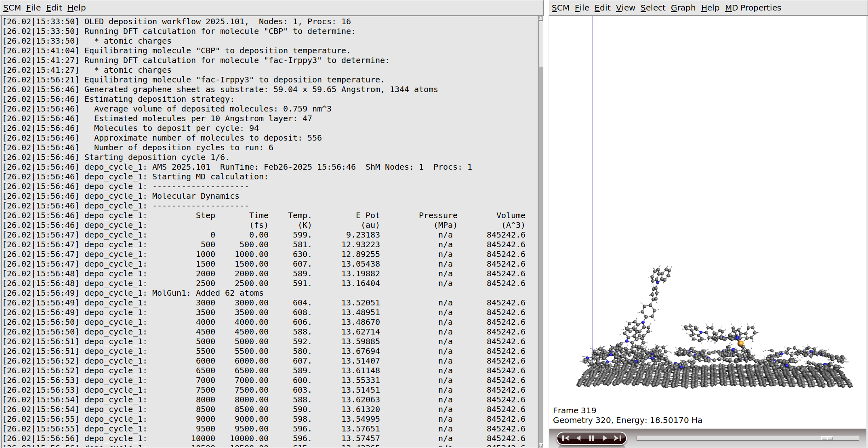This screenshot has width=868, height=448.
Task: Open Edit menu in logfile window
Action: 54,8
